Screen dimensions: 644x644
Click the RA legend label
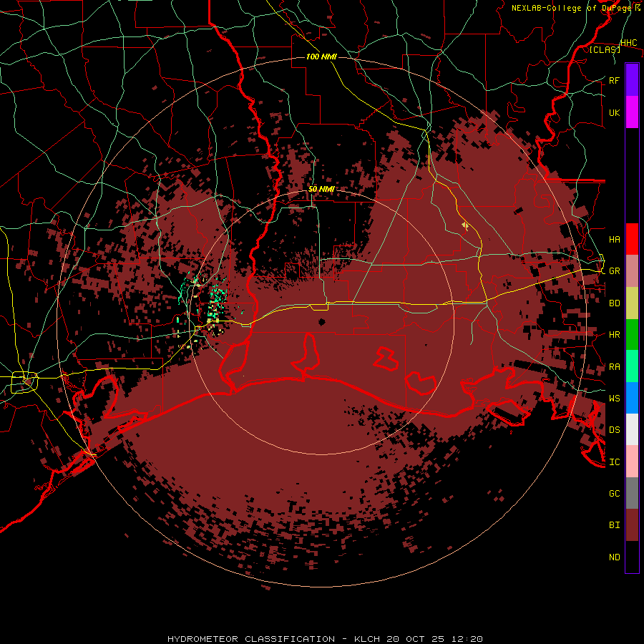(x=614, y=366)
